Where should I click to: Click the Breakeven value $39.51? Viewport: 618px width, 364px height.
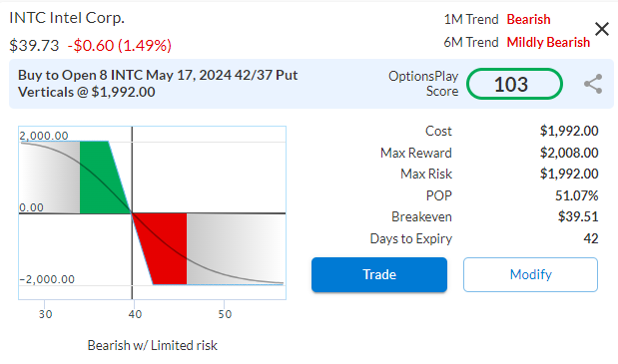pos(578,216)
